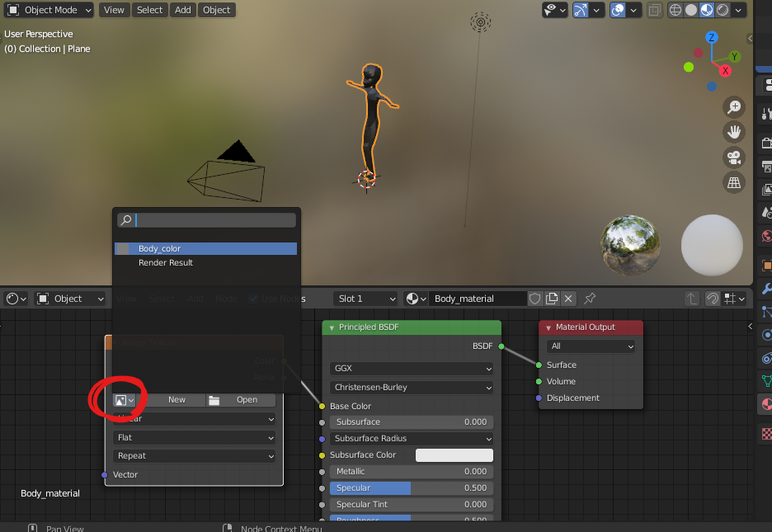Open the Material Output All target dropdown
Viewport: 772px width, 532px height.
[x=591, y=346]
